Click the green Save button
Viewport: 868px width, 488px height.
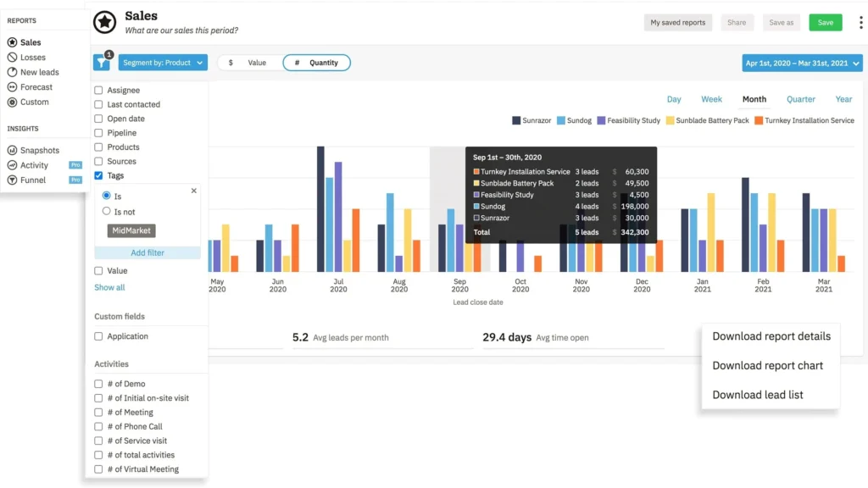point(825,22)
